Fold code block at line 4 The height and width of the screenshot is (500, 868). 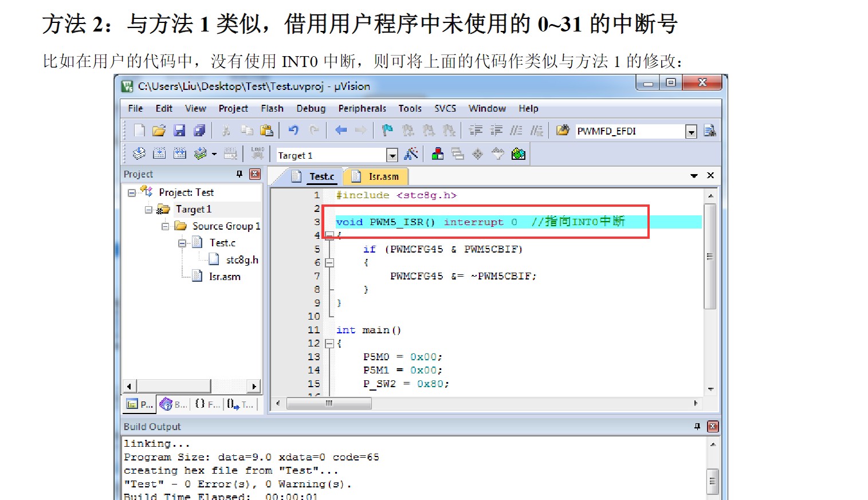329,235
